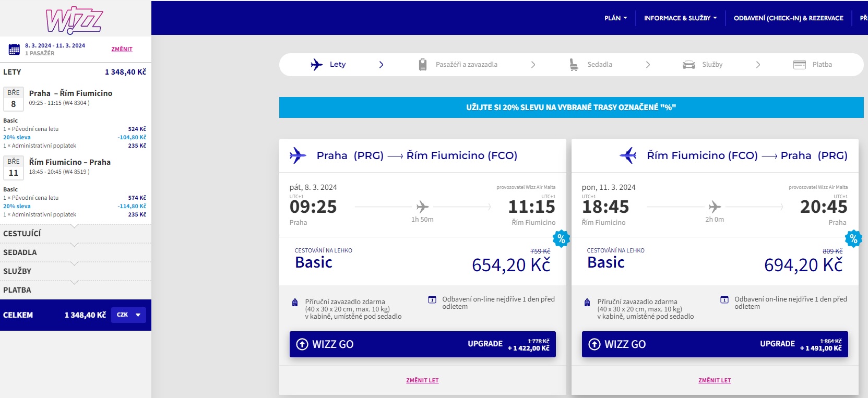Click the credit card icon for Platba
This screenshot has height=398, width=868.
[x=800, y=65]
